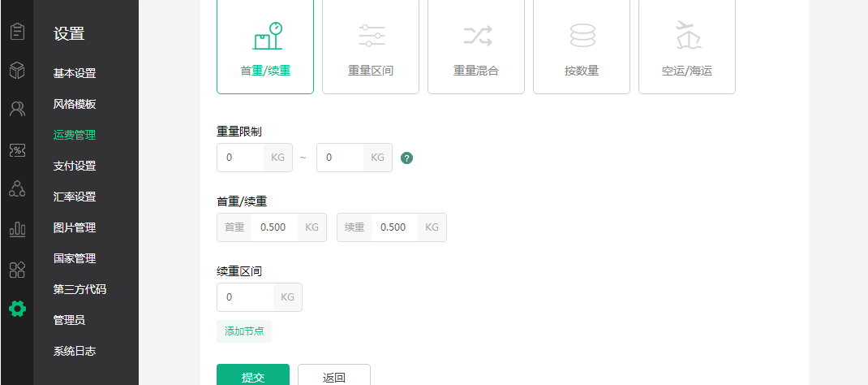Open the cube products icon in sidebar
This screenshot has height=385, width=868.
pyautogui.click(x=17, y=71)
